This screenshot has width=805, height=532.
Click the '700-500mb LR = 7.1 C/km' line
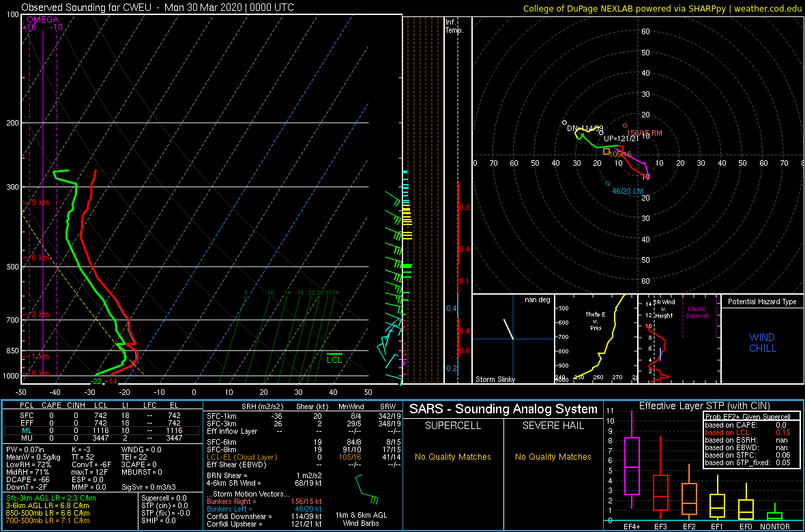pyautogui.click(x=48, y=520)
